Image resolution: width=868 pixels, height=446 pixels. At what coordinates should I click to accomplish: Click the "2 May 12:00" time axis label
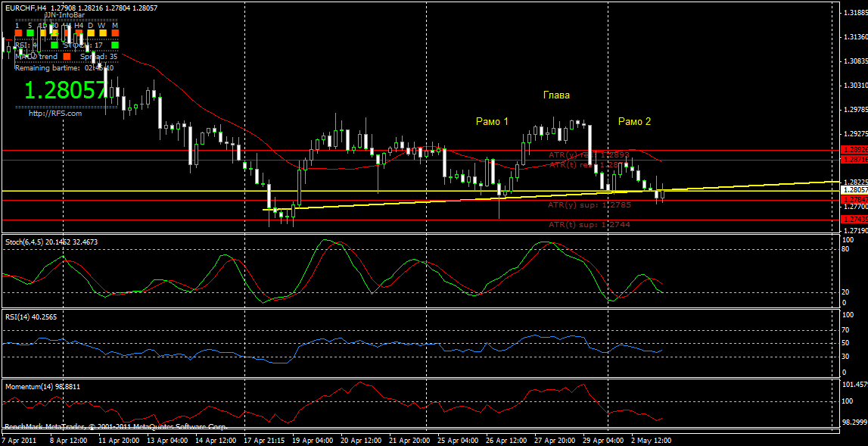pos(651,441)
